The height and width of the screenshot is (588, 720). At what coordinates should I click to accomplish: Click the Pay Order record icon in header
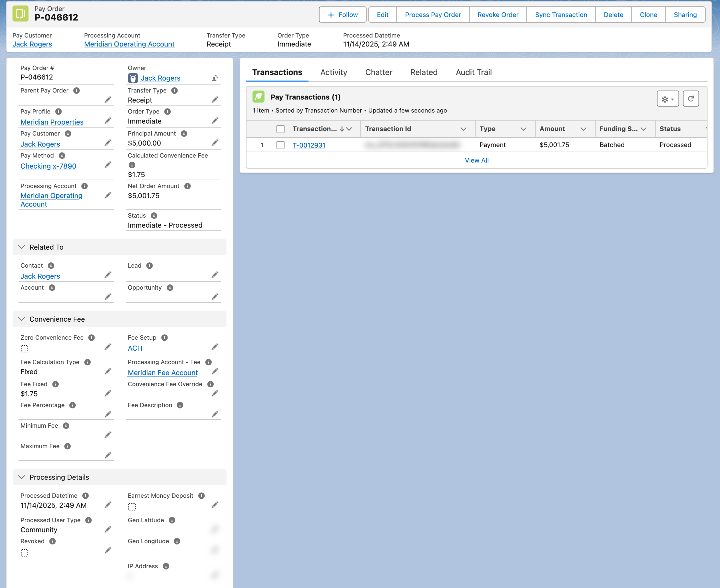[x=20, y=14]
